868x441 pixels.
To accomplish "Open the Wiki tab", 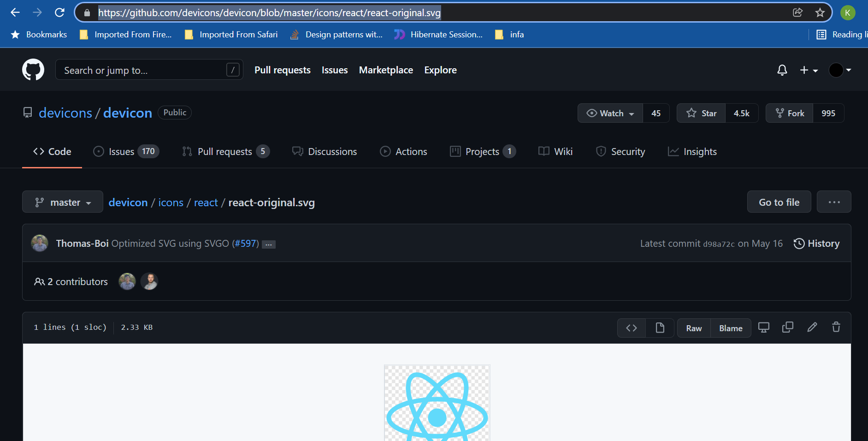I will (555, 152).
